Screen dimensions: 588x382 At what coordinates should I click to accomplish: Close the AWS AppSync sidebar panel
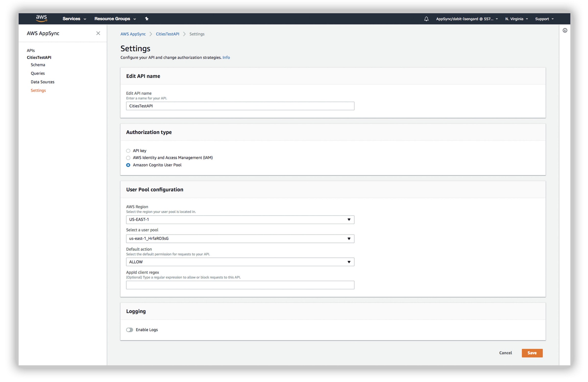point(98,33)
